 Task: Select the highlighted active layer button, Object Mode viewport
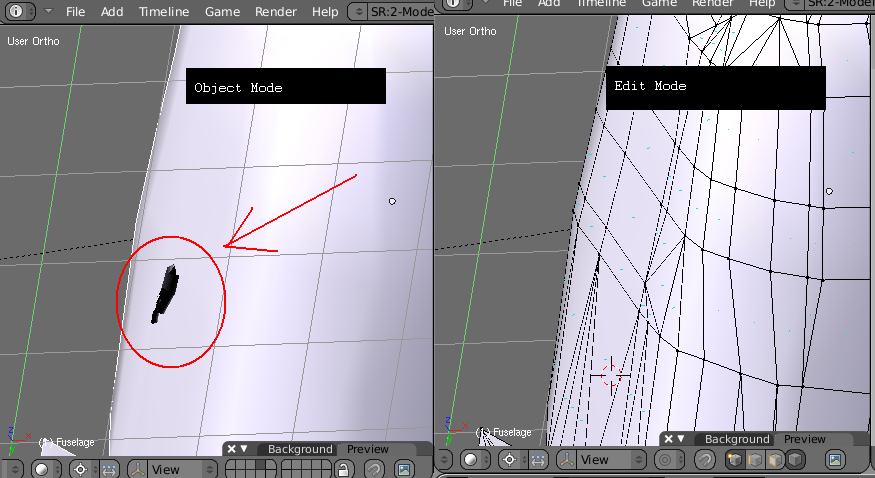(261, 465)
